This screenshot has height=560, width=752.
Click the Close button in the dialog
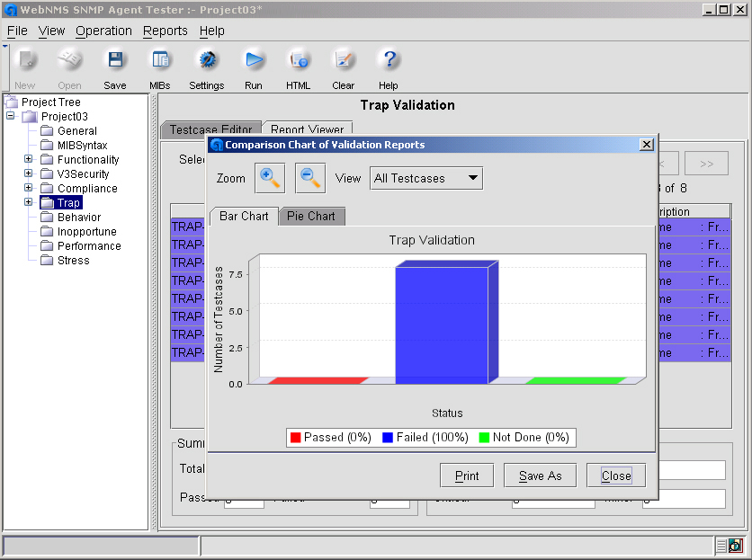(x=616, y=476)
